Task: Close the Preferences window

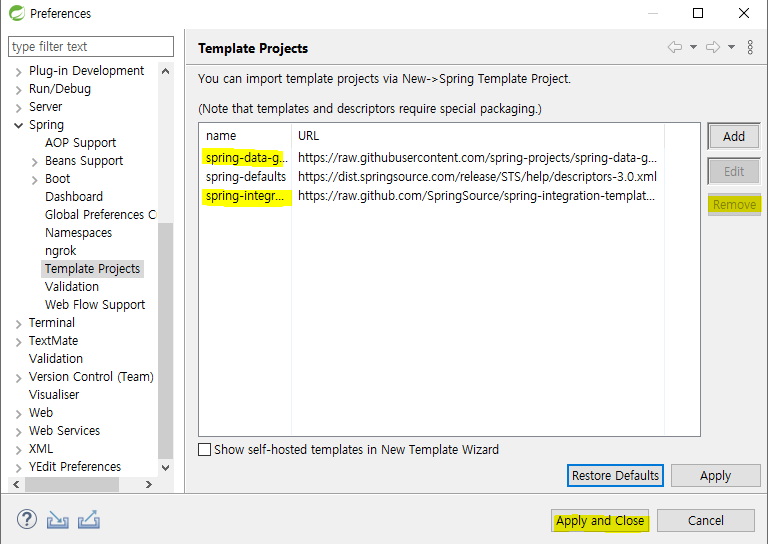Action: tap(744, 13)
